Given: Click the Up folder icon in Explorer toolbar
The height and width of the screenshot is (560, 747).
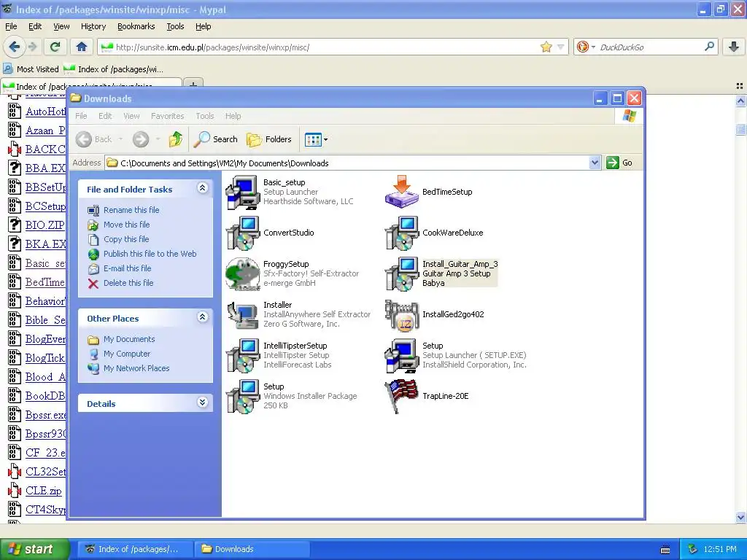Looking at the screenshot, I should [176, 139].
